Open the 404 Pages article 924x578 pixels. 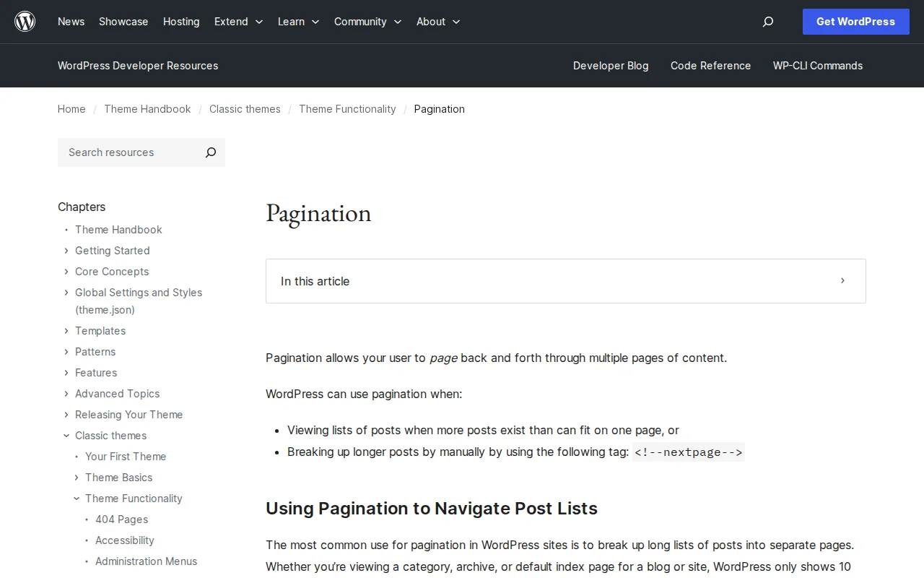coord(121,519)
